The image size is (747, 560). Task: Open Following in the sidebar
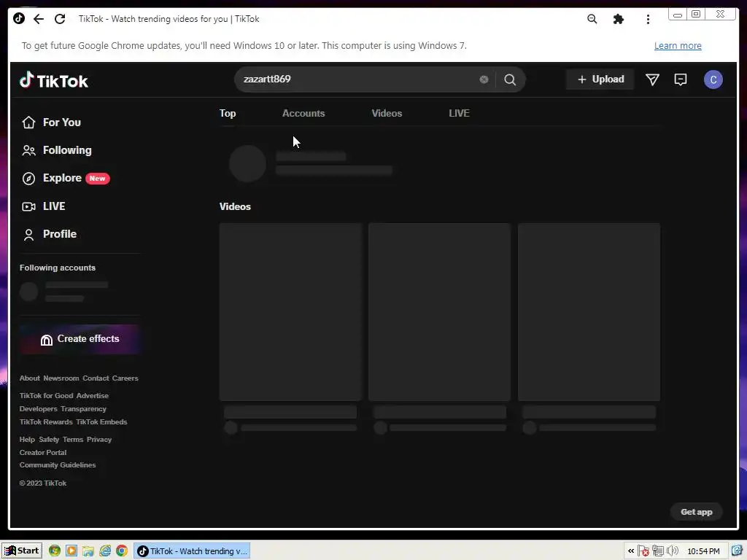coord(57,150)
